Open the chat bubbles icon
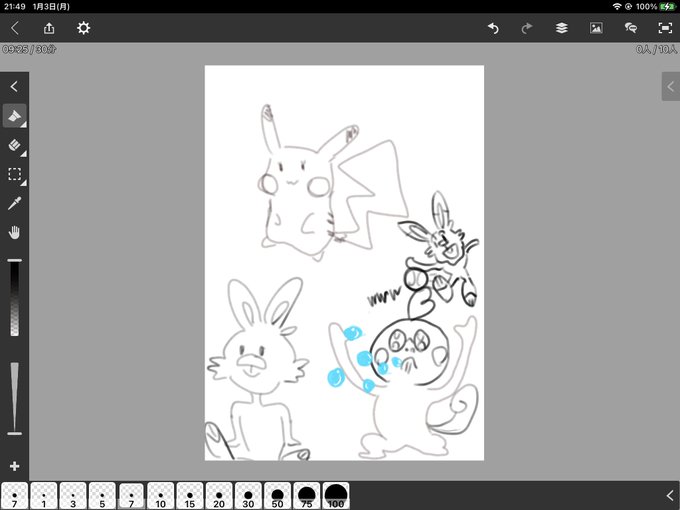680x510 pixels. tap(631, 28)
